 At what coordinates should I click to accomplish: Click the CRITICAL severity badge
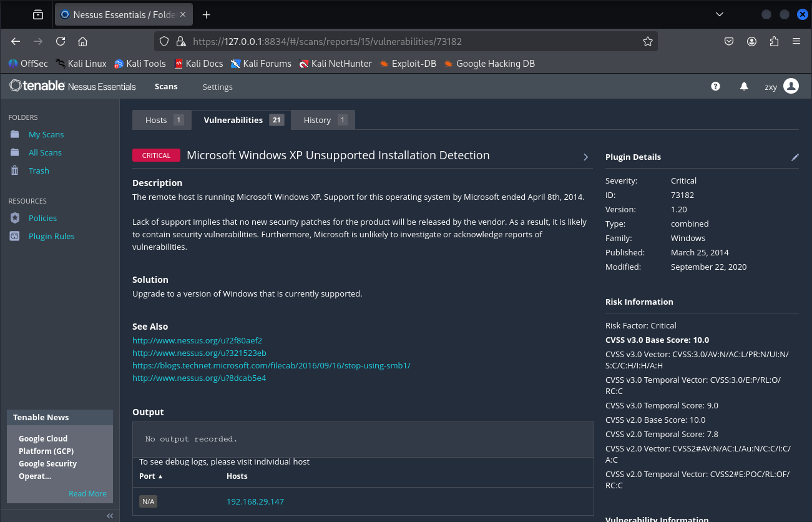(156, 155)
